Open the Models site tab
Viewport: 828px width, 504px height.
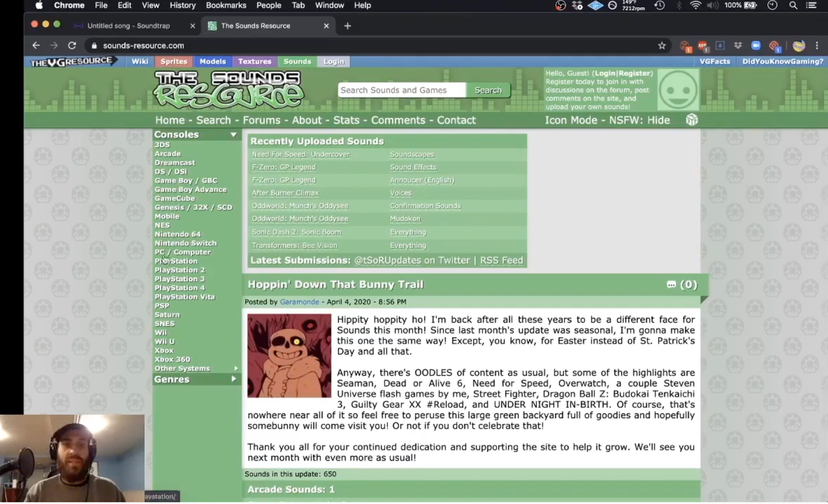click(x=213, y=61)
